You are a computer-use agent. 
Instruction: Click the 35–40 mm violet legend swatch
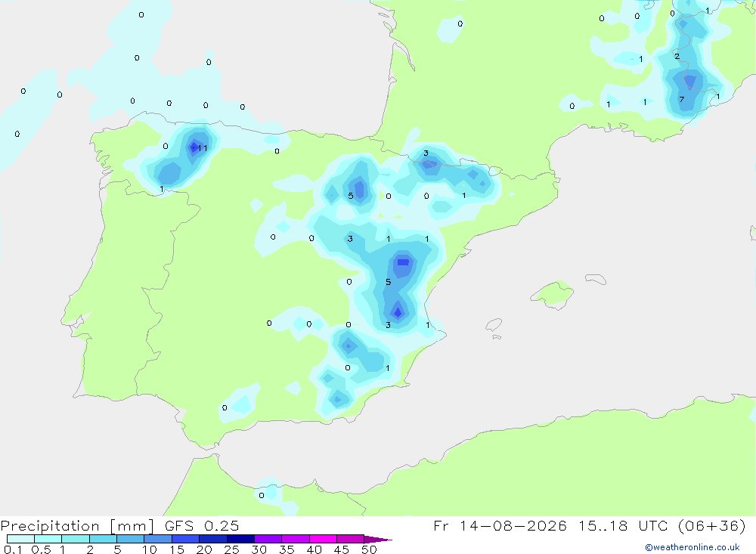tap(295, 539)
